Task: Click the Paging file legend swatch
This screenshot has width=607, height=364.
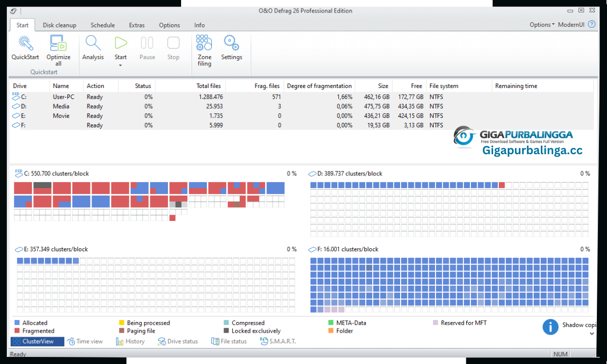Action: pos(121,331)
